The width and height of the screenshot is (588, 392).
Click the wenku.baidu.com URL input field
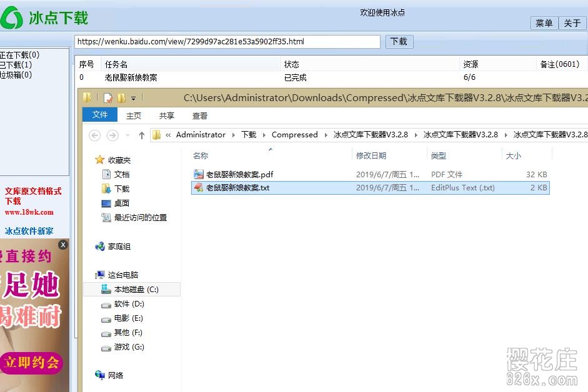[x=227, y=42]
